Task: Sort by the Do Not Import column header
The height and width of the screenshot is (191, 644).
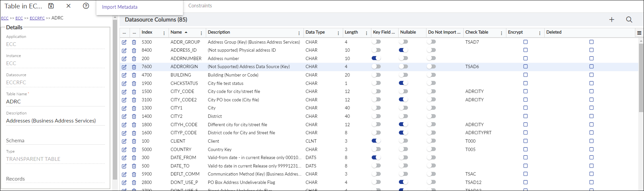Action: (444, 32)
